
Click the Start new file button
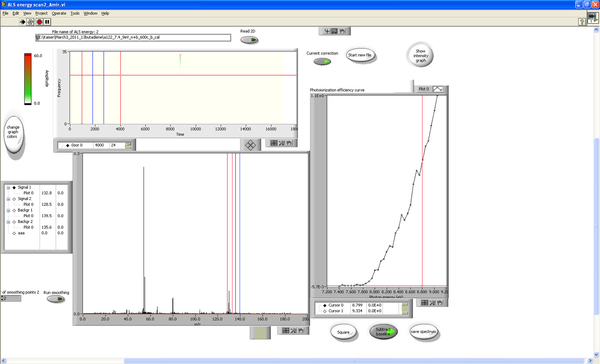360,55
